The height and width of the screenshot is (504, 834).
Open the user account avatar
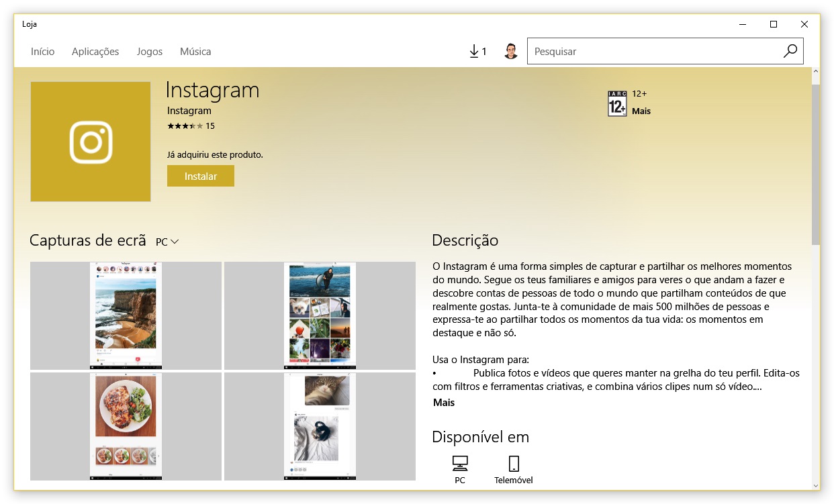click(511, 51)
